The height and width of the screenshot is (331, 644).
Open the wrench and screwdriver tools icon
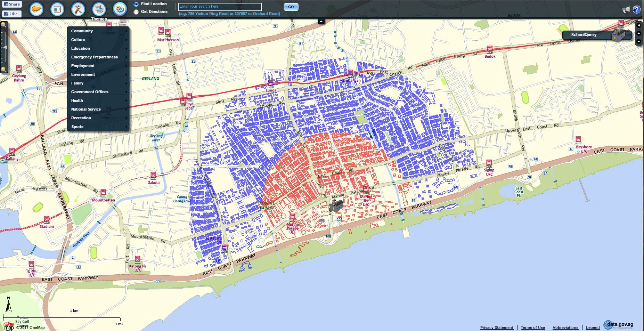(x=78, y=9)
